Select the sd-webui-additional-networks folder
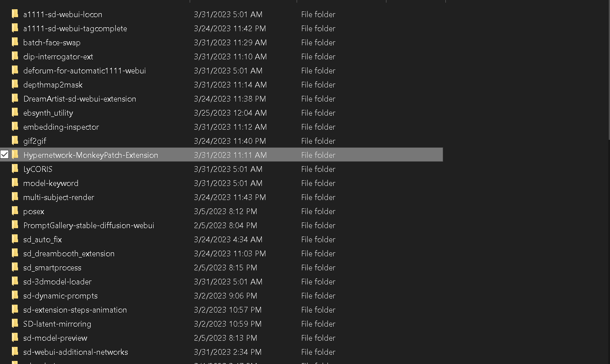 pos(75,352)
